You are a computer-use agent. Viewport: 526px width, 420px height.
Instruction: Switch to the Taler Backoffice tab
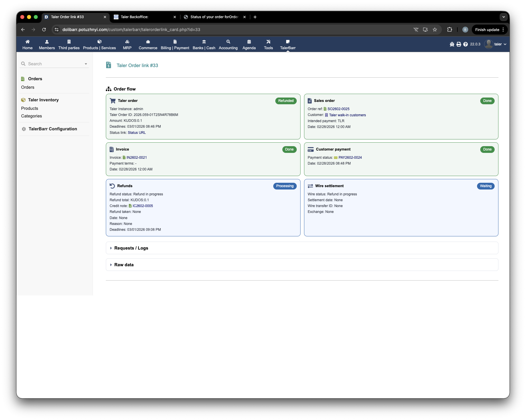(145, 17)
